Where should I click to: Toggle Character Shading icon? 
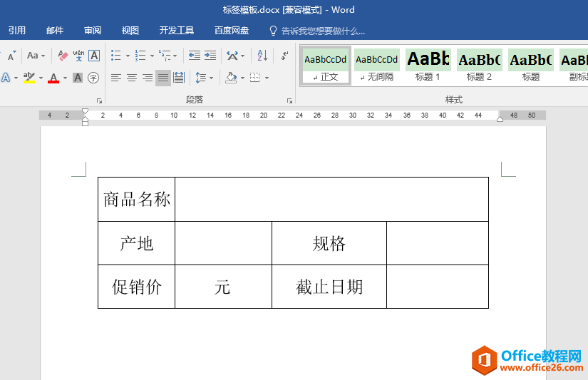78,78
